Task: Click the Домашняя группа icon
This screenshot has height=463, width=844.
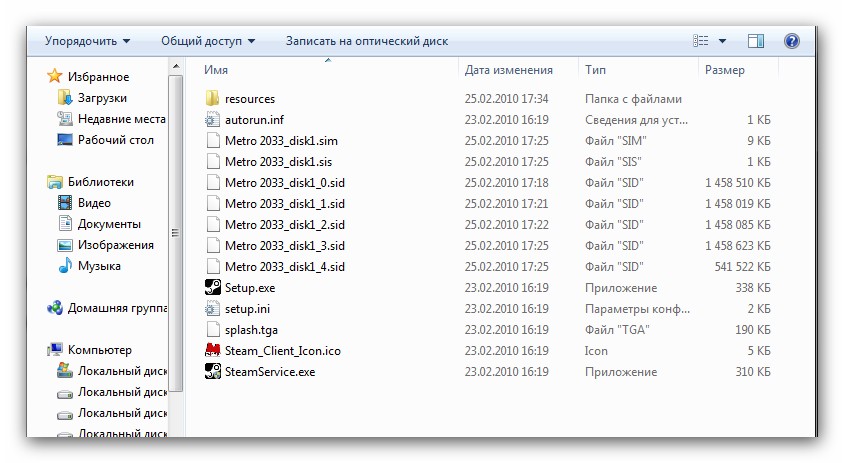Action: 54,308
